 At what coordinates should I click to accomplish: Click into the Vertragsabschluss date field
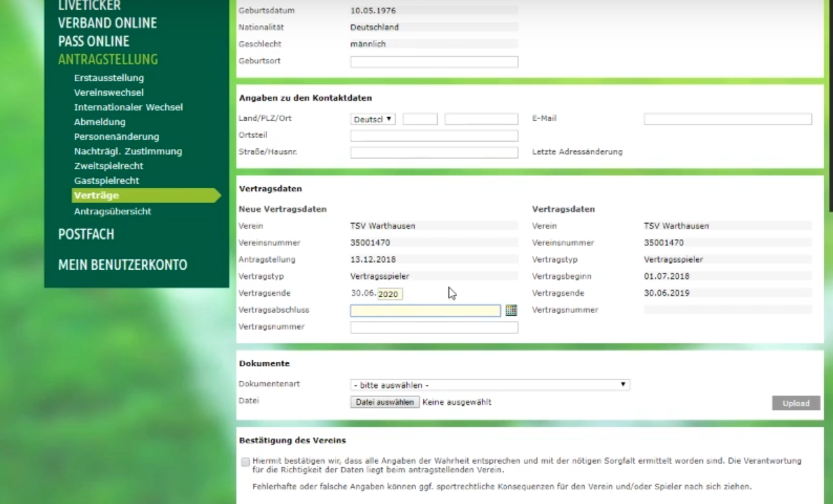click(425, 310)
